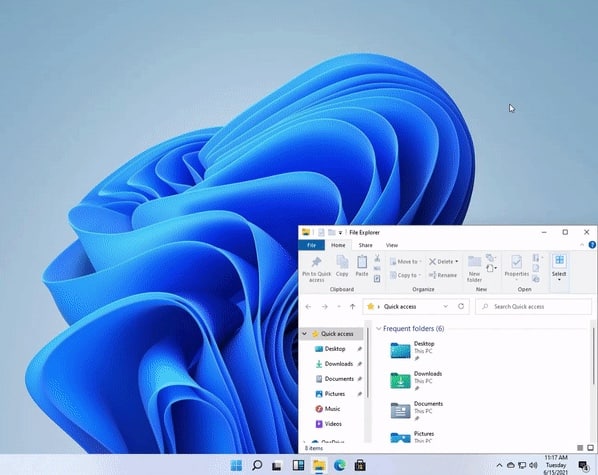The image size is (598, 475).
Task: Open the Windows Start button on taskbar
Action: click(236, 465)
